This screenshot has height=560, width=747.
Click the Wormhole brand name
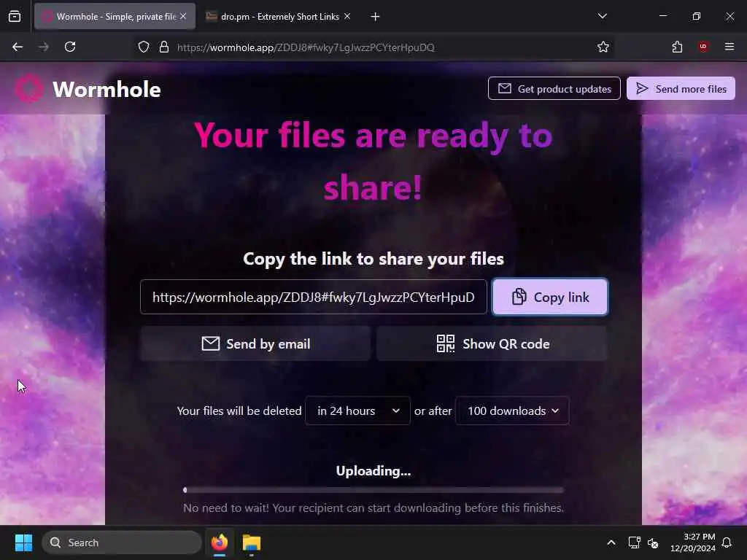(107, 90)
